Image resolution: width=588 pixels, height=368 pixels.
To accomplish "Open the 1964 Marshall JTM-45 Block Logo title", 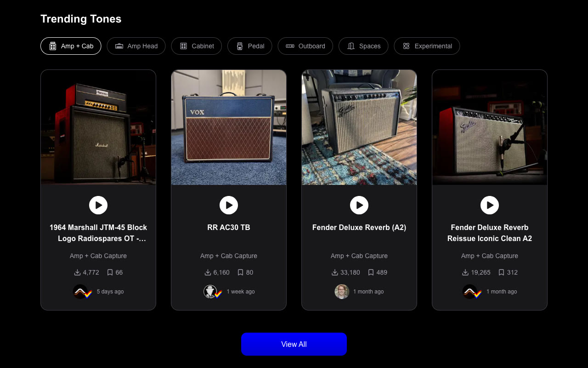I will pyautogui.click(x=98, y=233).
